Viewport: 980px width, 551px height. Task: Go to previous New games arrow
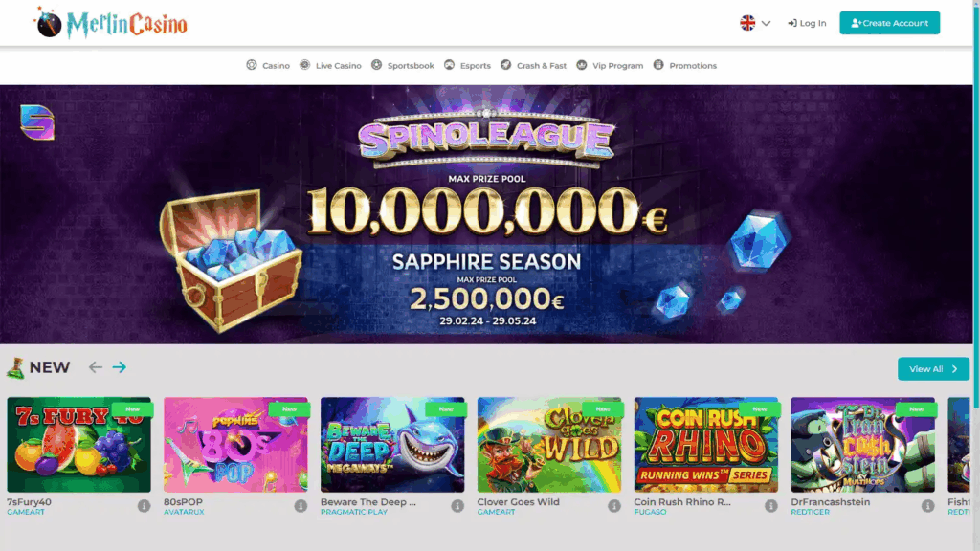coord(95,367)
